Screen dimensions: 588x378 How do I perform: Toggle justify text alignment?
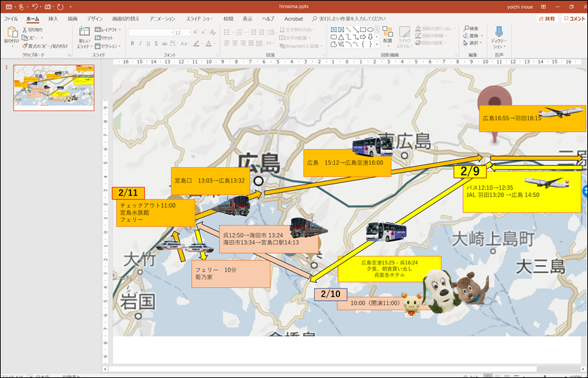click(x=251, y=44)
